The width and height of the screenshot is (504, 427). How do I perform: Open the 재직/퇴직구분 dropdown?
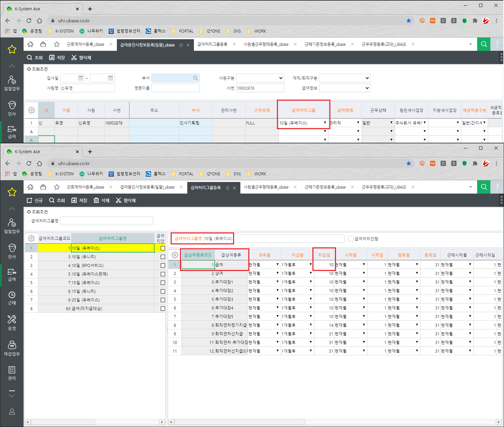click(x=345, y=78)
